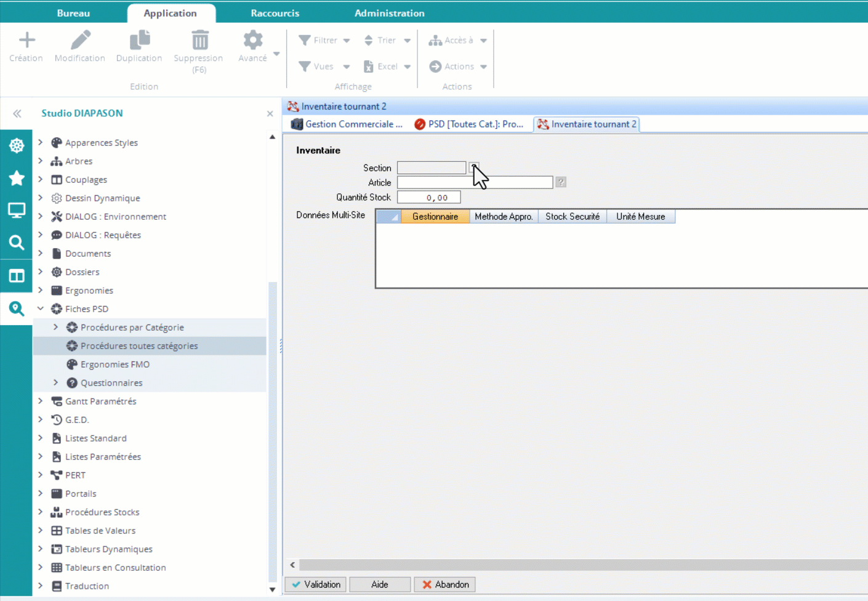Open the Filtrer dropdown
This screenshot has width=868, height=601.
[324, 41]
